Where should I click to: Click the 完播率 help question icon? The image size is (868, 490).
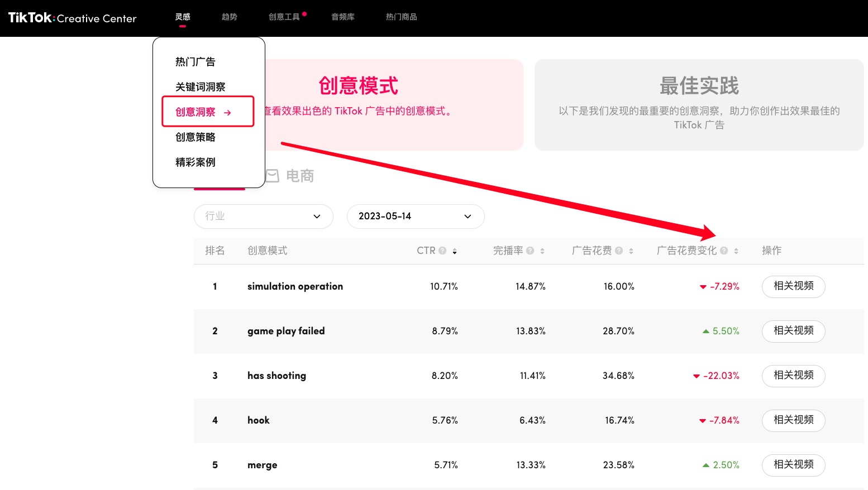click(x=530, y=251)
